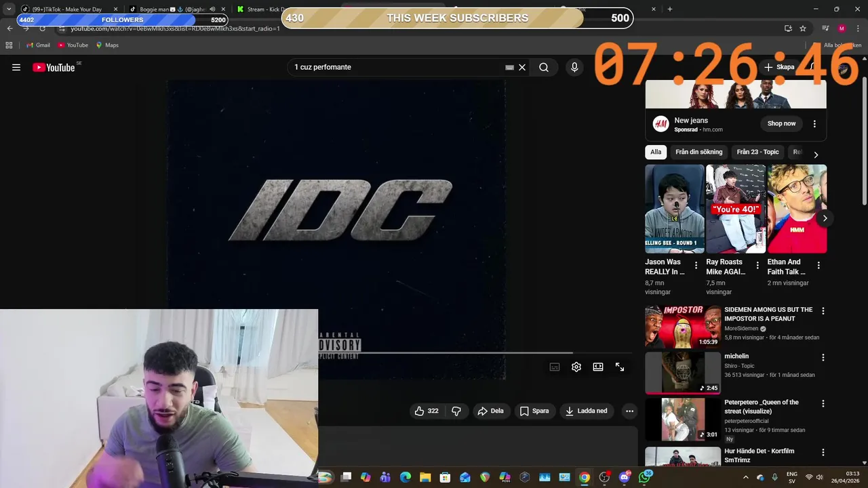The image size is (868, 488).
Task: Open Microsoft Edge from the taskbar
Action: tap(406, 477)
